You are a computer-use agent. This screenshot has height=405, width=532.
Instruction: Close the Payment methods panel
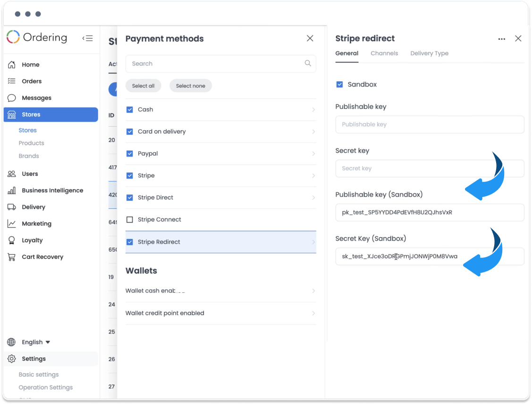coord(310,38)
